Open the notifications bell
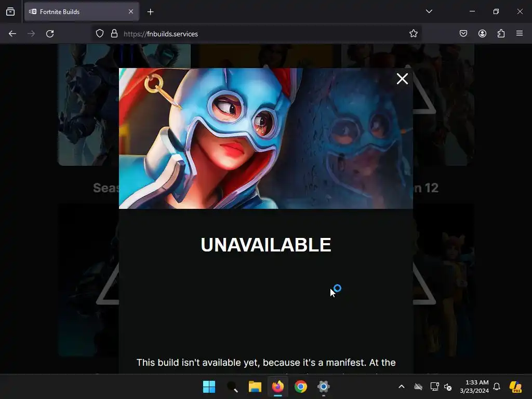 click(x=497, y=387)
